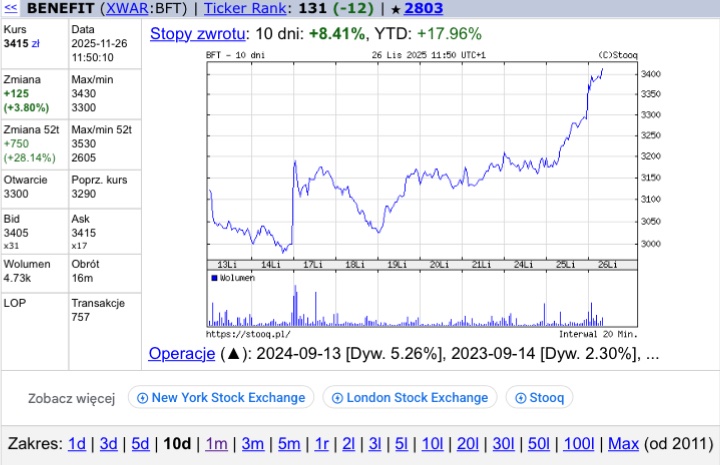Click the star icon before 2803
This screenshot has width=720, height=465.
395,9
